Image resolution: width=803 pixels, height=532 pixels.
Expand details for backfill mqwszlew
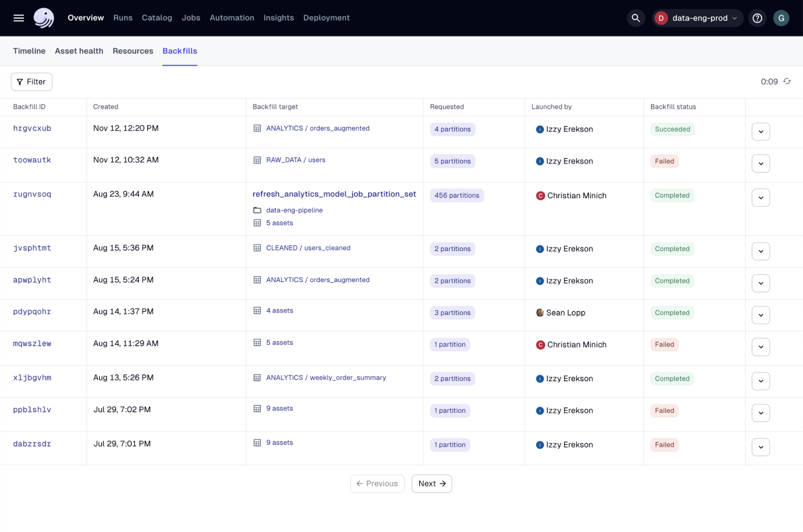(760, 347)
